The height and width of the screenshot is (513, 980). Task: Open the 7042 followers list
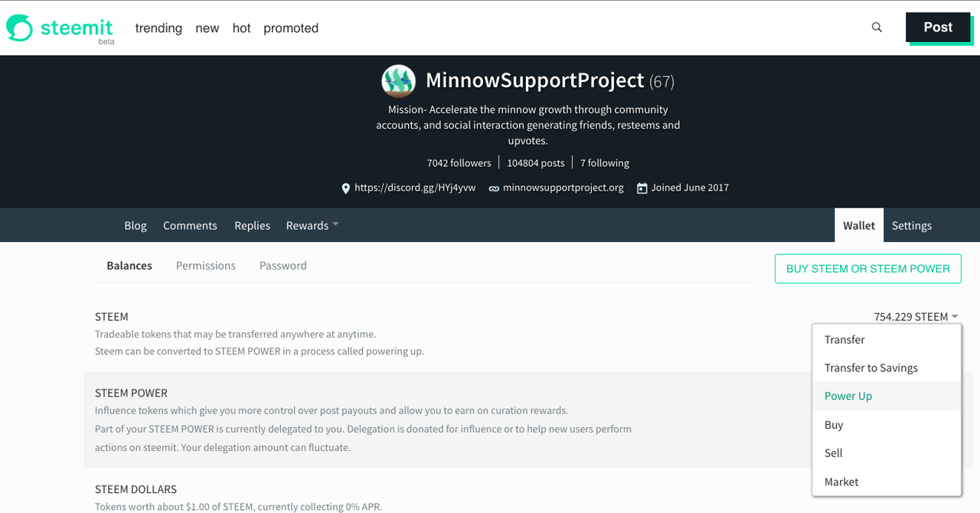tap(459, 163)
